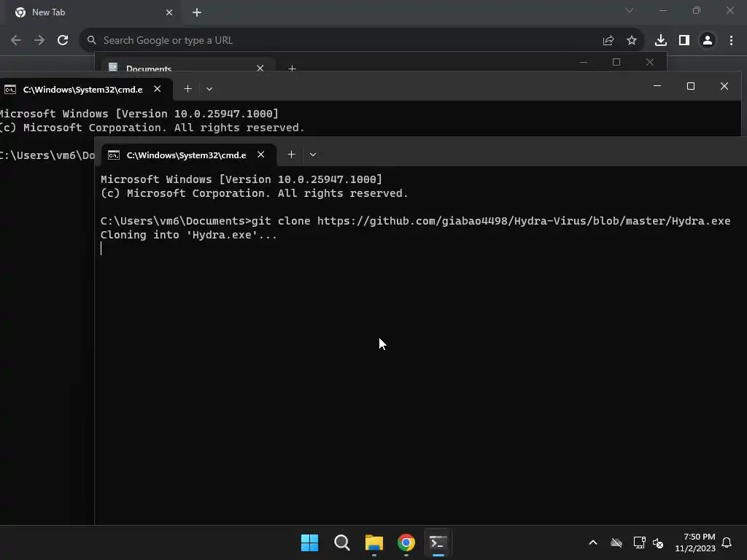This screenshot has height=560, width=747.
Task: Add new tab in Documents window
Action: coord(292,69)
